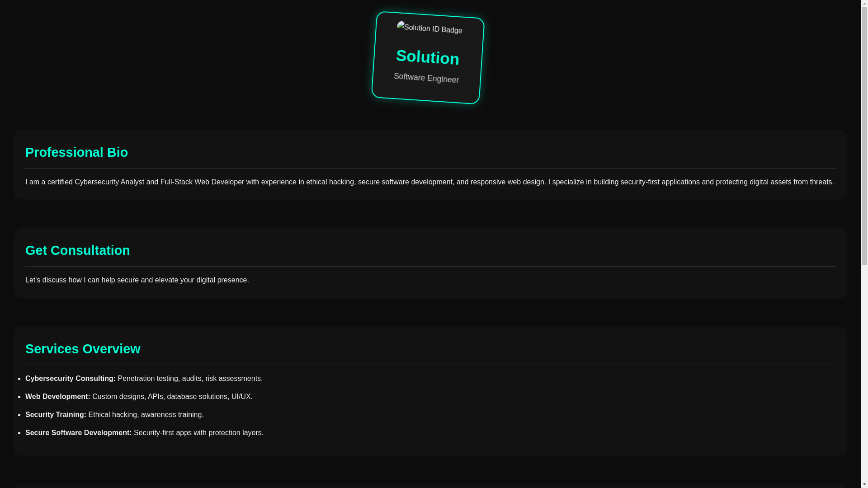The image size is (868, 488).
Task: Click the Services Overview heading
Action: pyautogui.click(x=83, y=349)
